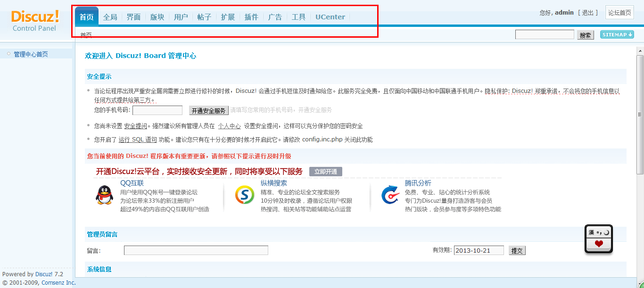This screenshot has height=288, width=644.
Task: Click the 退出 logout link
Action: 588,13
